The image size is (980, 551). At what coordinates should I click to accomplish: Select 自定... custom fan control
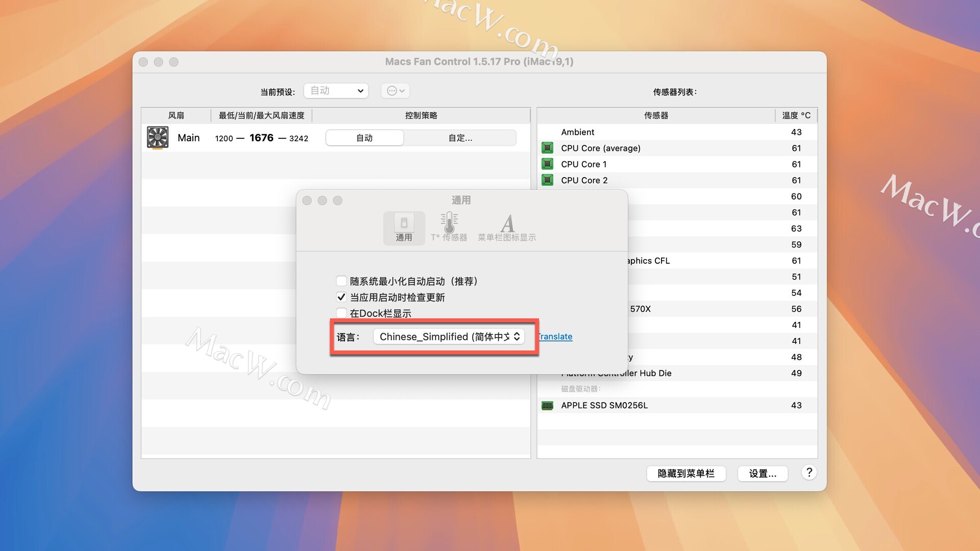tap(460, 138)
